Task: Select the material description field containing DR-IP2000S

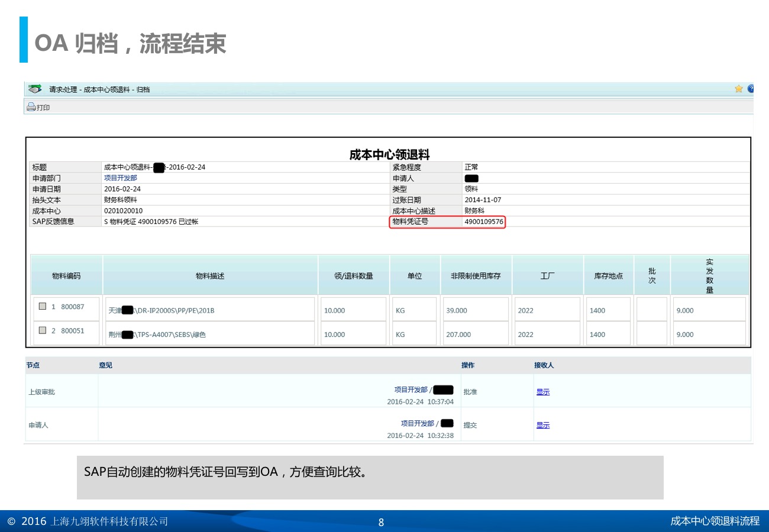Action: (x=210, y=310)
